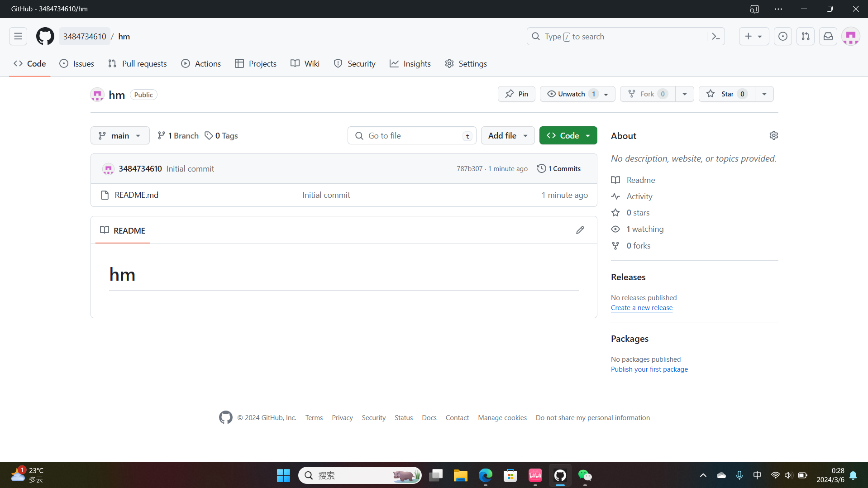
Task: Edit the README with pencil icon
Action: coord(580,230)
